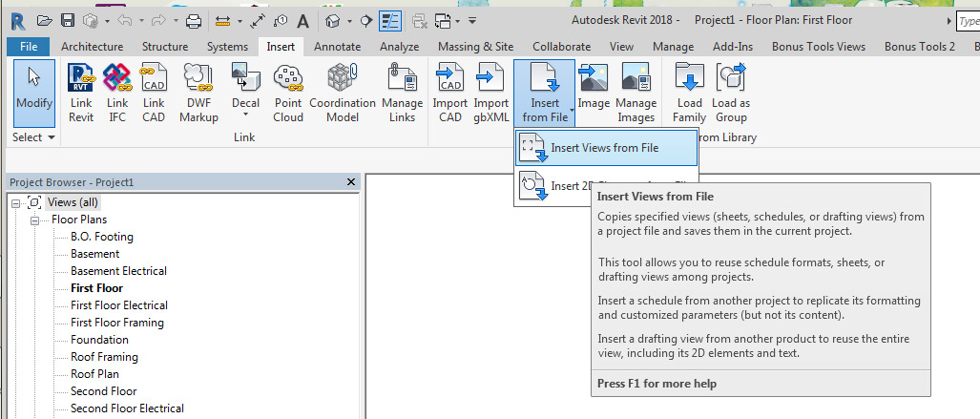Click the DWF Markup tool
The image size is (980, 419).
click(198, 94)
